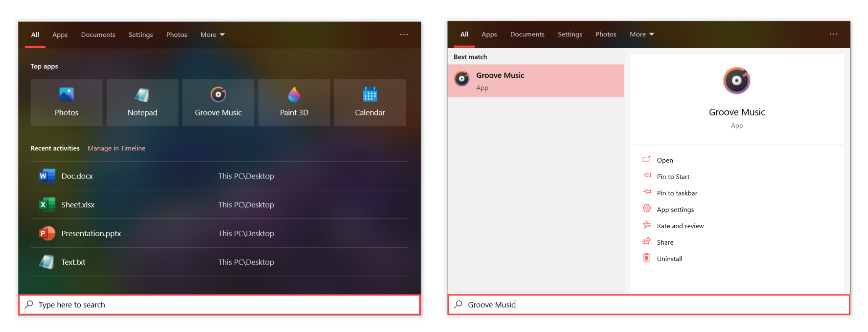Image resolution: width=868 pixels, height=332 pixels.
Task: Click the Pin to taskbar pin icon
Action: click(x=647, y=192)
